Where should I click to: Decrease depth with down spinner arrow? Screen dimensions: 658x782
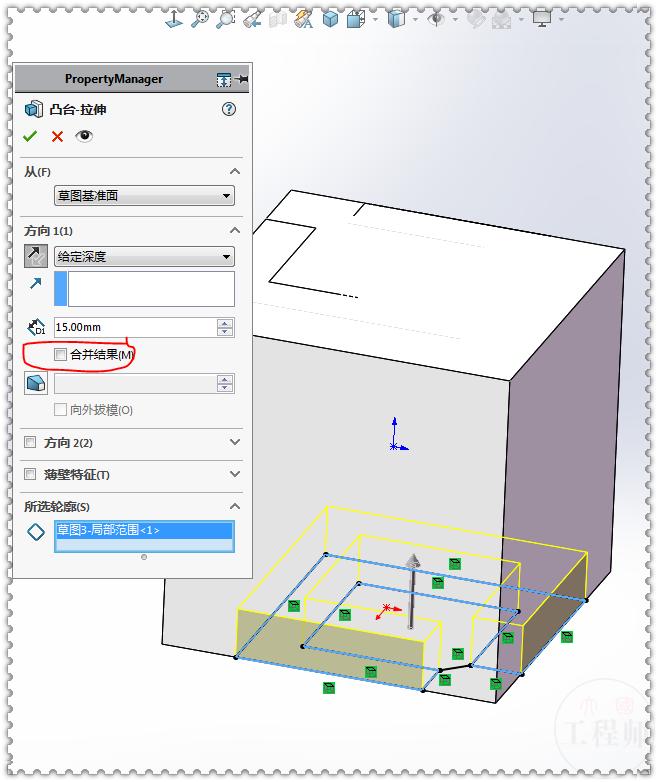[x=225, y=332]
